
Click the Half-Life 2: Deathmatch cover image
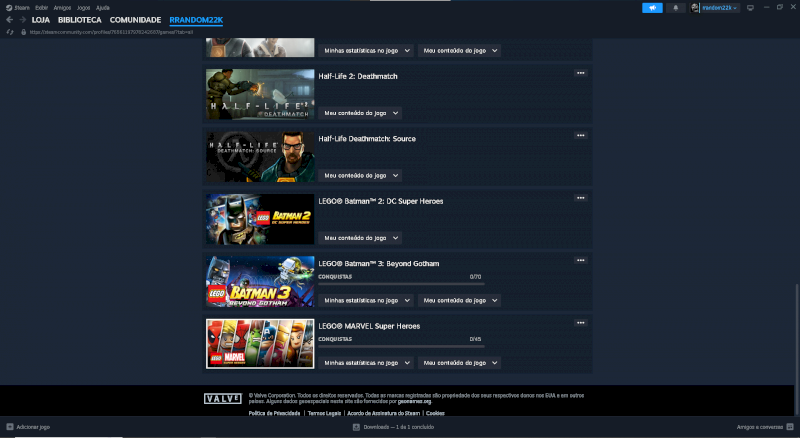tap(260, 94)
